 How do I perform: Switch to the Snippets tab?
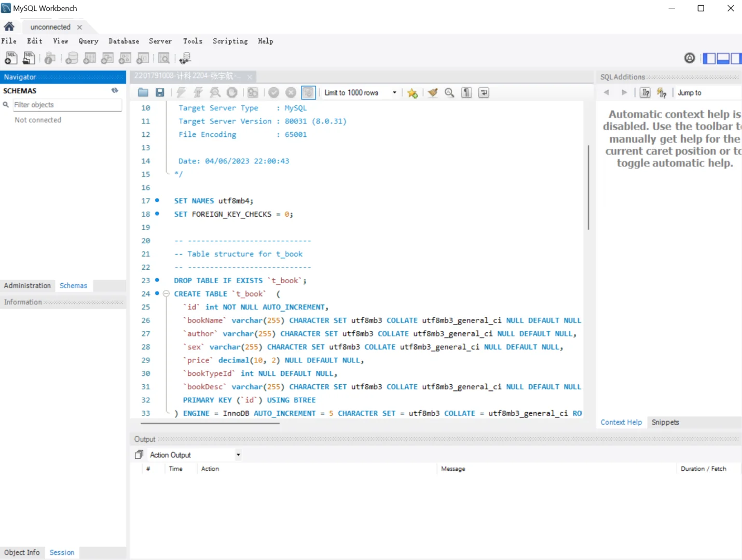pyautogui.click(x=665, y=422)
